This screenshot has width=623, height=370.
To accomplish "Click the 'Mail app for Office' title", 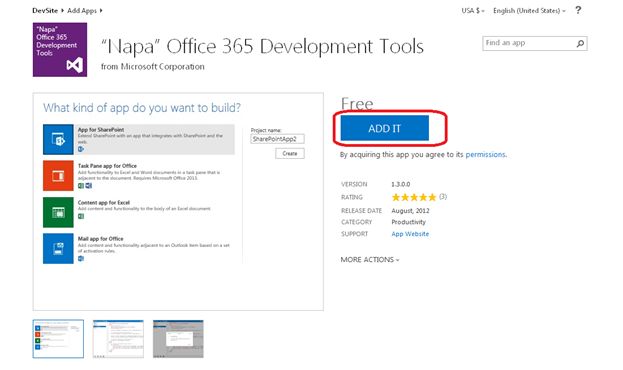I will click(x=101, y=238).
